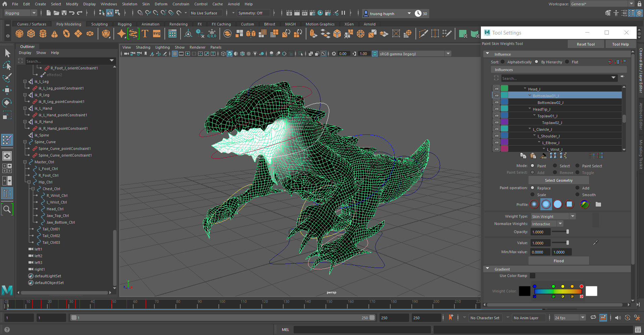Open the Skeleton menu

[x=130, y=4]
